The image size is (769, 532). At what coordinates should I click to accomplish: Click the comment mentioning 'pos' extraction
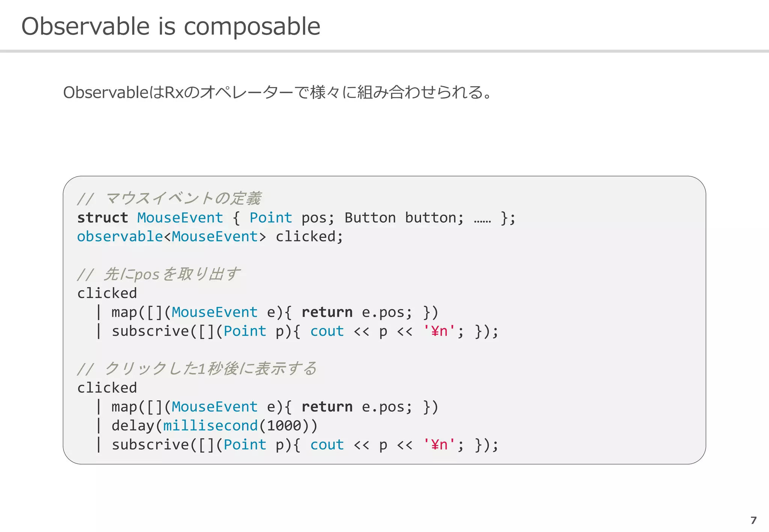tap(158, 274)
